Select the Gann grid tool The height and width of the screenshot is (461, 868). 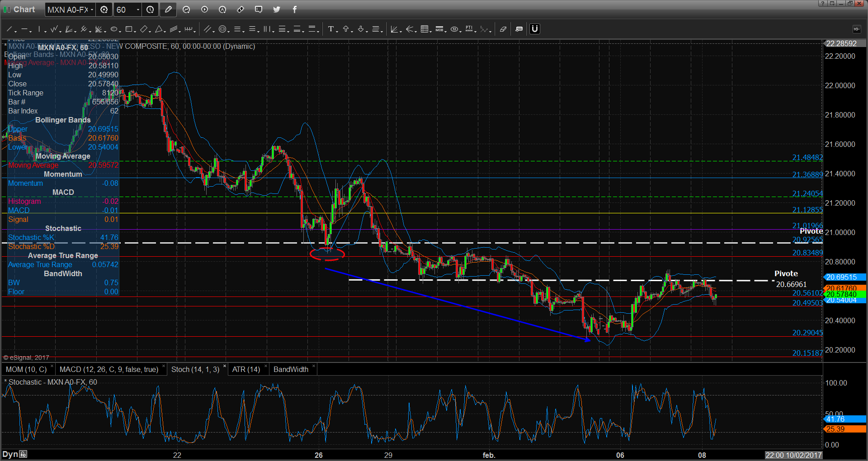click(x=424, y=29)
